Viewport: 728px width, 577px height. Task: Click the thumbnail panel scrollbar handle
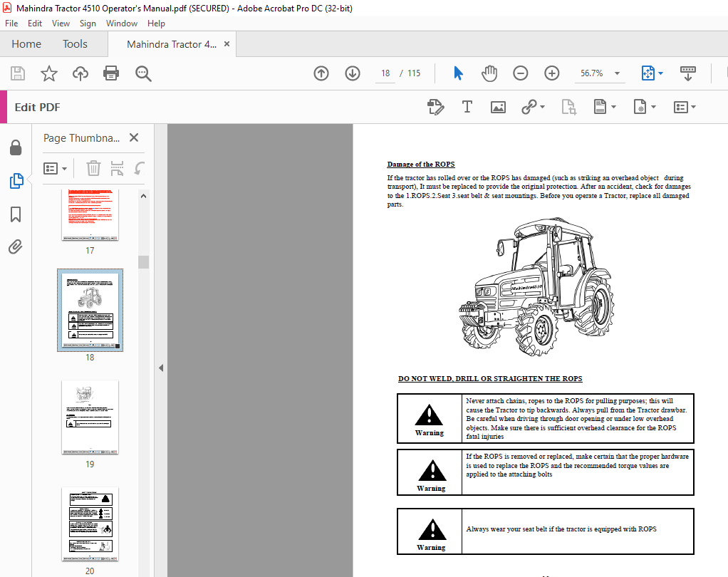pyautogui.click(x=143, y=262)
